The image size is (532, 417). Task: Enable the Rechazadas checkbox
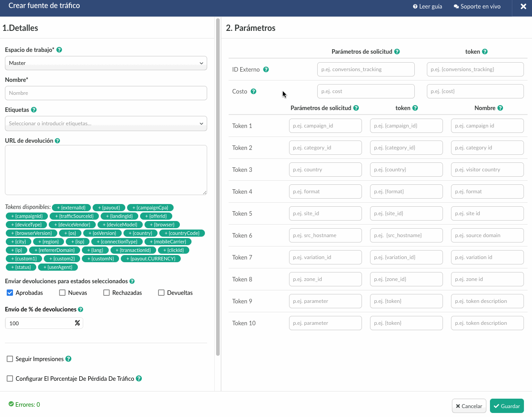coord(106,293)
